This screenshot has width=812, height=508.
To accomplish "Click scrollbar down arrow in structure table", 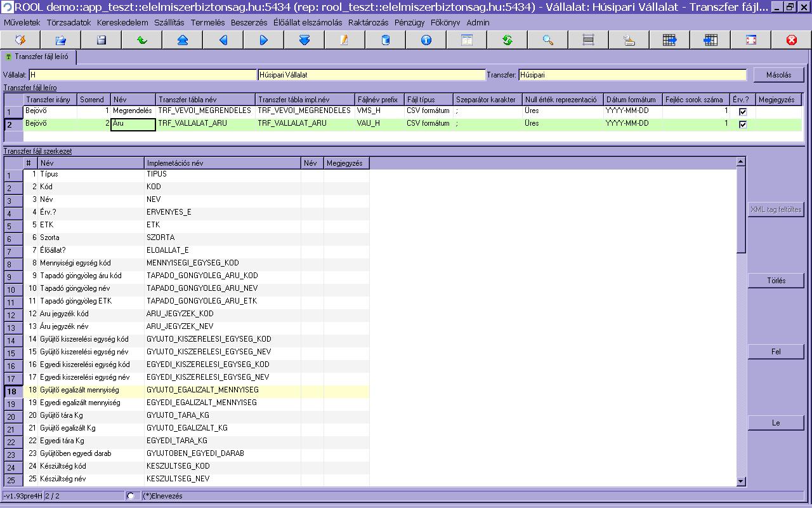I will (740, 482).
